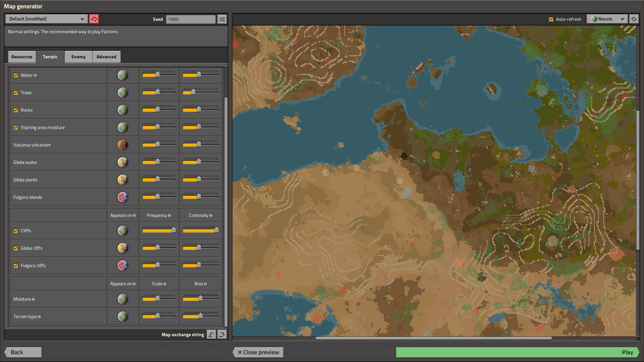Click Close preview button
This screenshot has height=362, width=644.
(x=258, y=352)
